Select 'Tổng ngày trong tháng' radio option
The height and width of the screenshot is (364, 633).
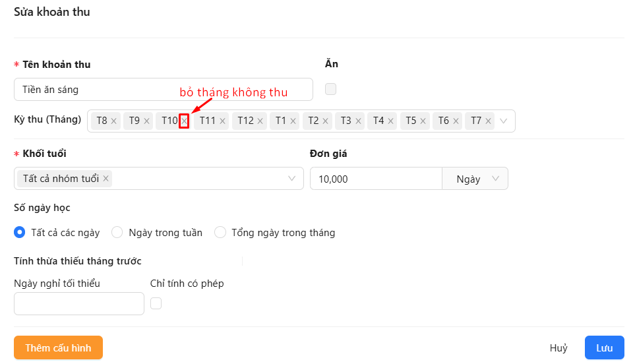220,232
